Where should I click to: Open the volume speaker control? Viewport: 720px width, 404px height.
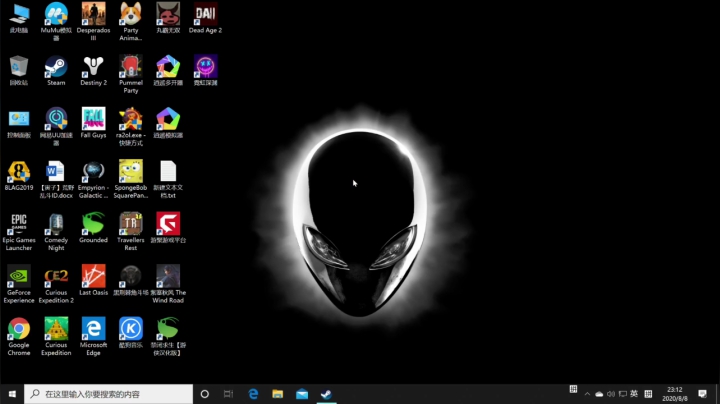click(x=611, y=394)
